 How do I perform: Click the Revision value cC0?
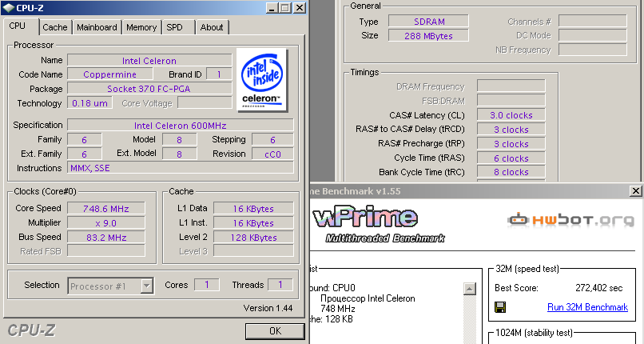click(x=272, y=154)
